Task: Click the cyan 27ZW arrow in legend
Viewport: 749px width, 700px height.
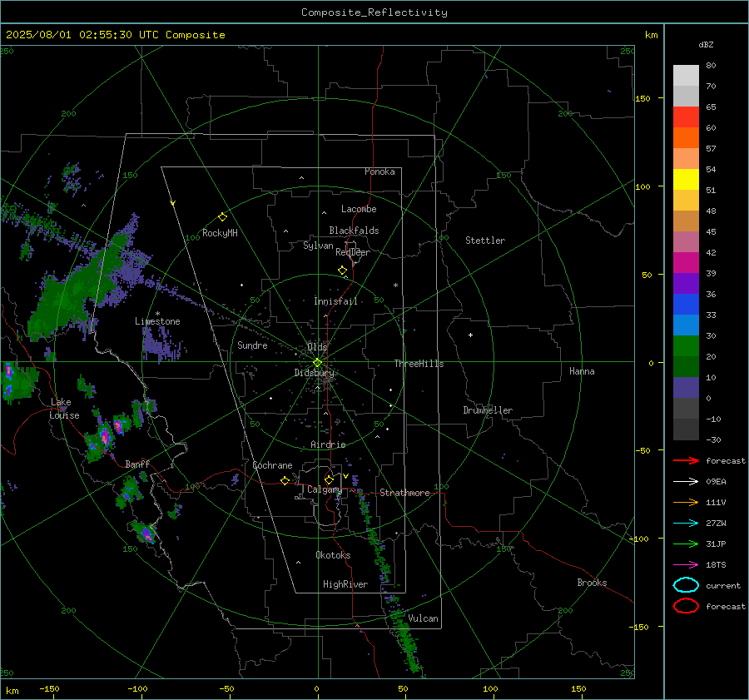Action: point(686,524)
